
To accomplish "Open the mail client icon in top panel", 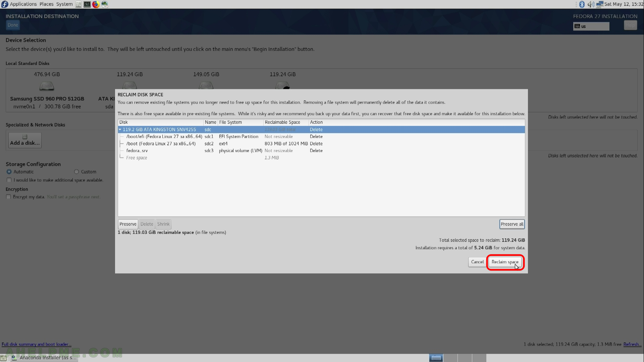I will tap(105, 4).
